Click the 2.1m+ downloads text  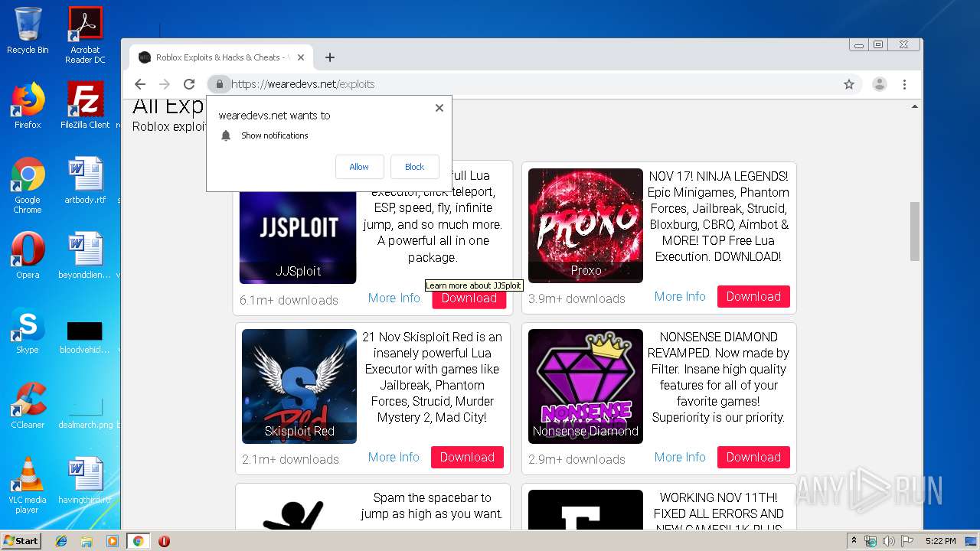pyautogui.click(x=290, y=459)
